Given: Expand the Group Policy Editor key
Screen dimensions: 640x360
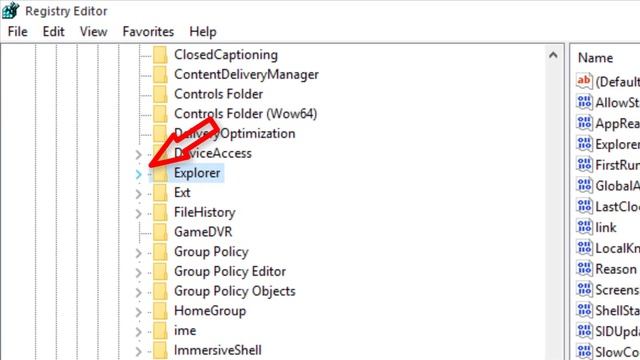Looking at the screenshot, I should (138, 273).
